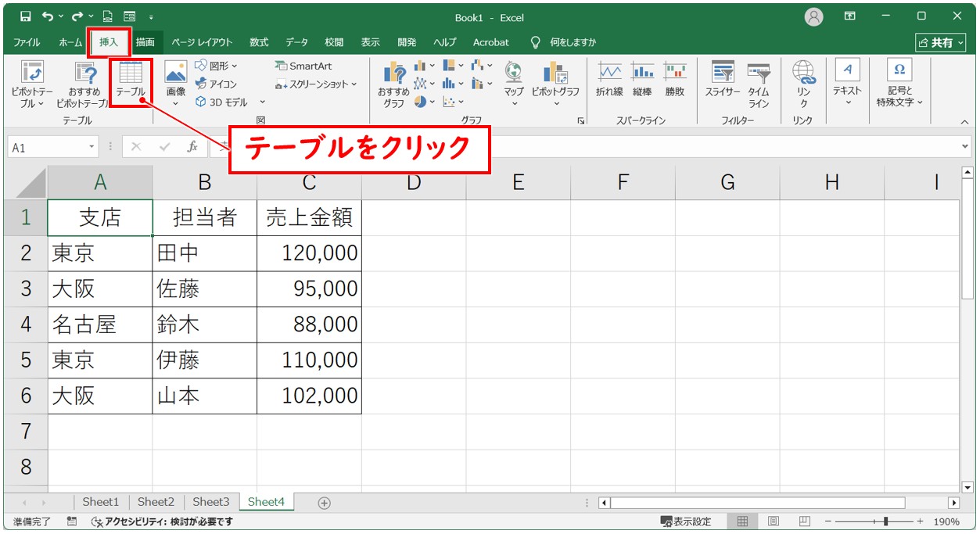
Task: Switch to Page Layout view in status bar
Action: point(773,521)
